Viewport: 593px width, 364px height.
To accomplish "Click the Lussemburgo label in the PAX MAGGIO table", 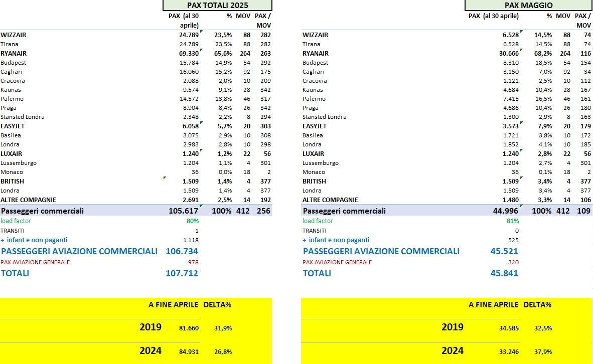I will [320, 163].
